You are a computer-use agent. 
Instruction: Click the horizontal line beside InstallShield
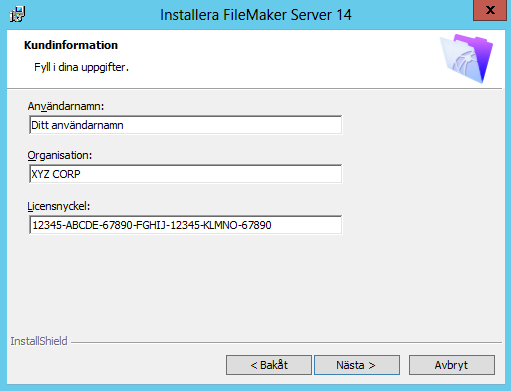tap(286, 342)
